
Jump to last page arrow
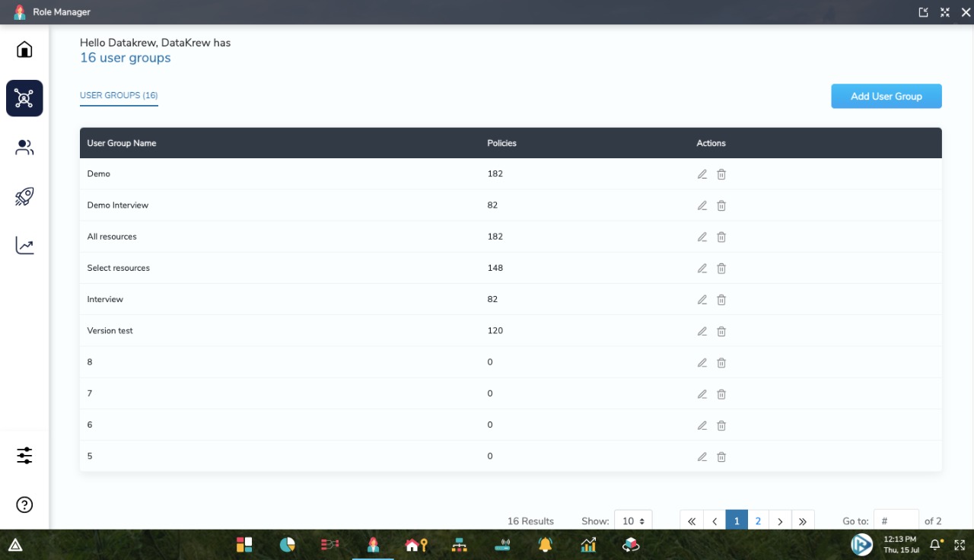pos(803,521)
